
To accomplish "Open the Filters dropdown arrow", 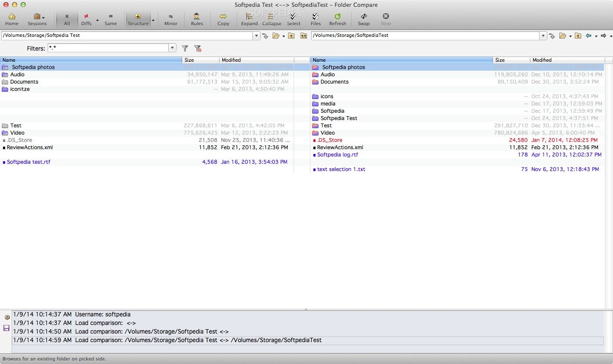I will tap(173, 48).
